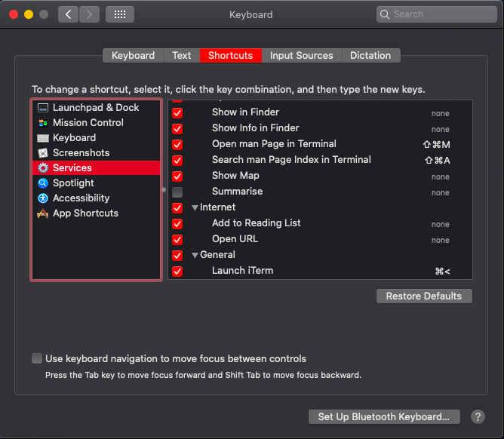Collapse the Internet group triangle
This screenshot has height=439, width=504.
pos(195,208)
